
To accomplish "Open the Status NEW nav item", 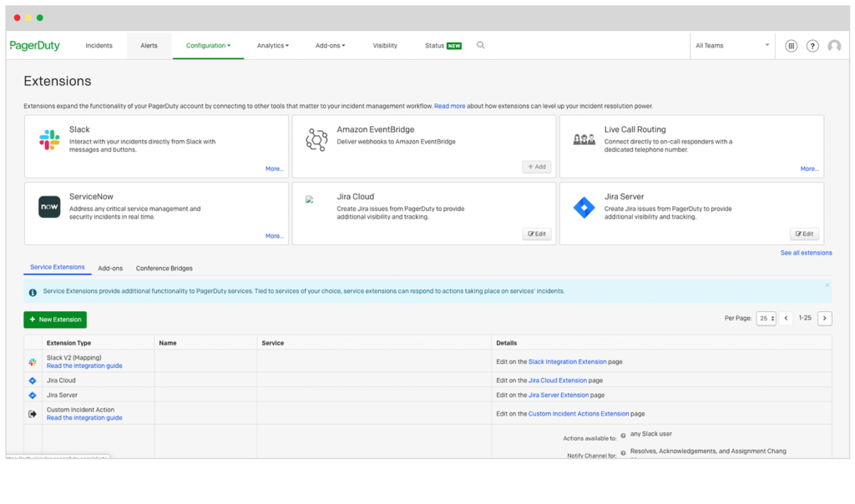I will [x=443, y=46].
